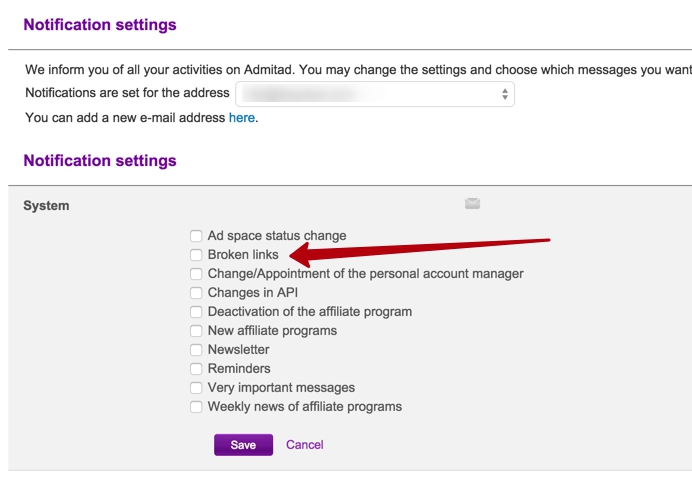Check Very important messages checkbox
Viewport: 692px width, 479px height.
pyautogui.click(x=196, y=388)
